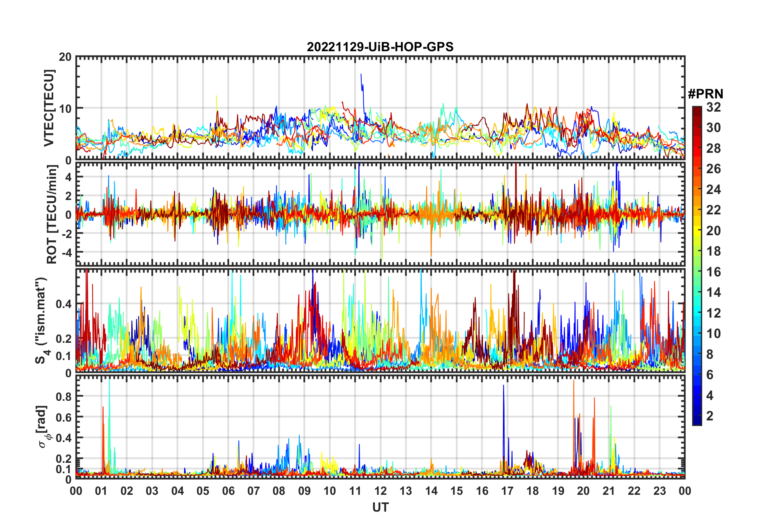
Task: Click inside the σφ phase scintillation plot
Action: tap(380, 427)
